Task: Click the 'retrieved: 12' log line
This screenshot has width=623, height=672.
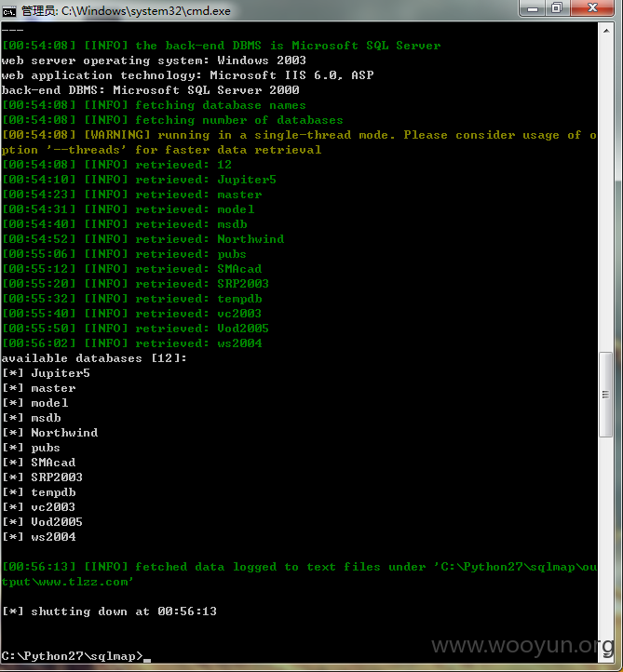Action: pyautogui.click(x=116, y=165)
